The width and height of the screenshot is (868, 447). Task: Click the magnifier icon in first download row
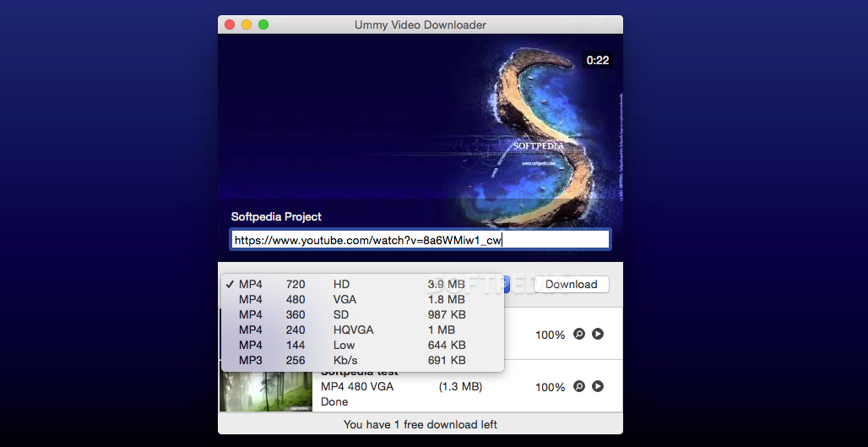(x=579, y=334)
